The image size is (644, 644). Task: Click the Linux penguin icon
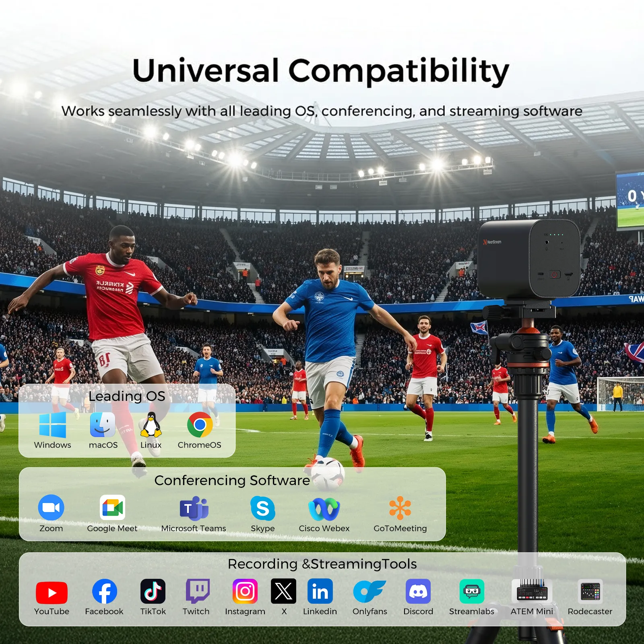[x=151, y=425]
